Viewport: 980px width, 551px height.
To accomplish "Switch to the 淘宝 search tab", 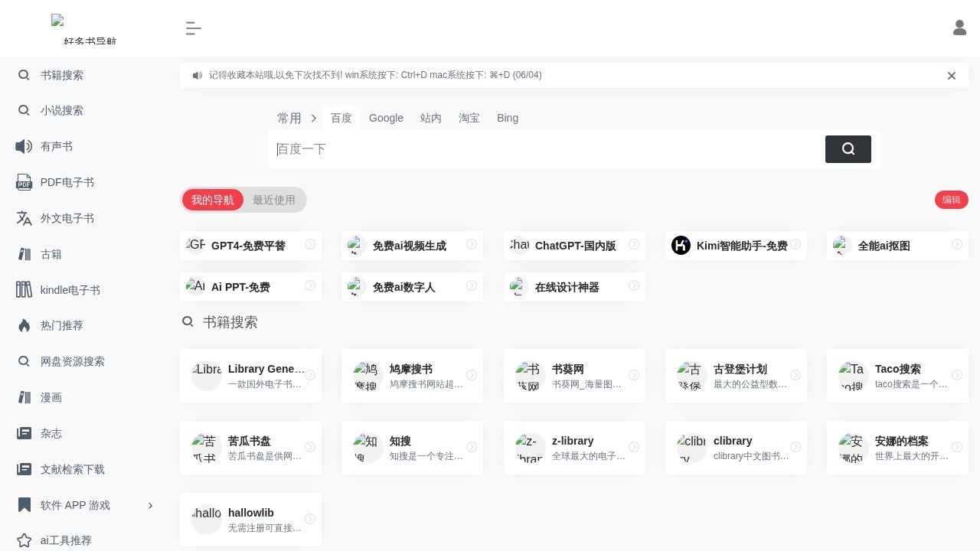I will 469,118.
